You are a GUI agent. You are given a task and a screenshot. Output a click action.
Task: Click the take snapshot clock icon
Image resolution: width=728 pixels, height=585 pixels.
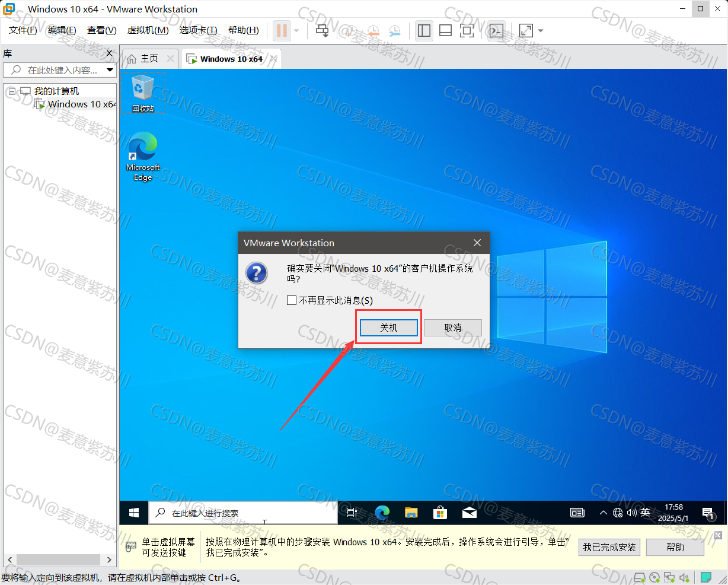click(x=350, y=31)
